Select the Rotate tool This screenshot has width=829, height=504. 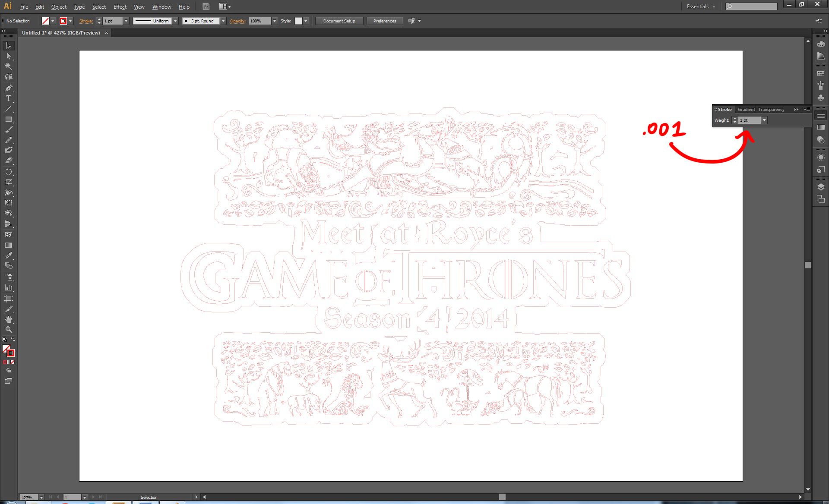point(8,172)
